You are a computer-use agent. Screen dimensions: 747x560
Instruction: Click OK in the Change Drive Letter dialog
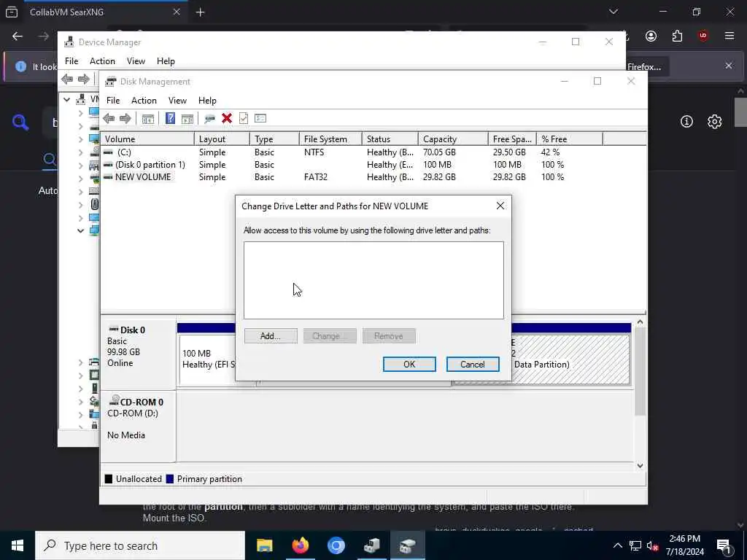pos(409,365)
